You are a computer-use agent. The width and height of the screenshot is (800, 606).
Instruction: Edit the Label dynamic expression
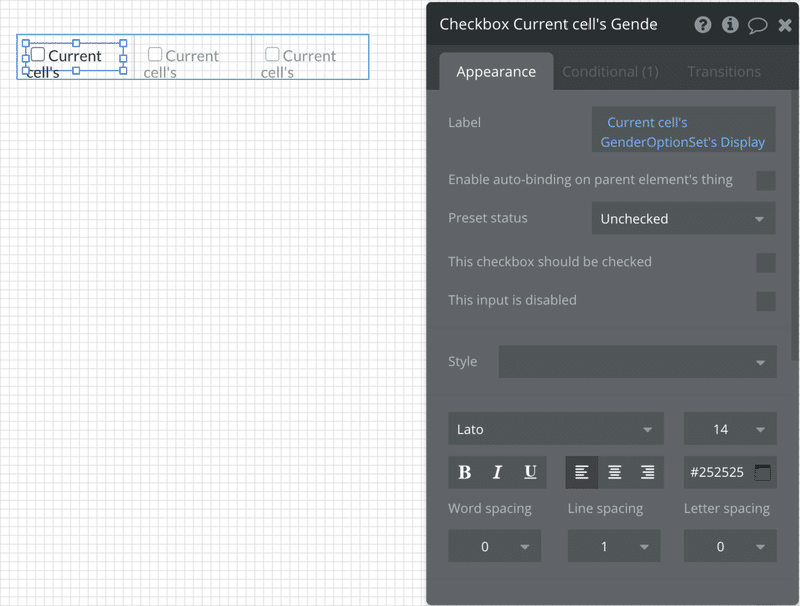pyautogui.click(x=684, y=130)
